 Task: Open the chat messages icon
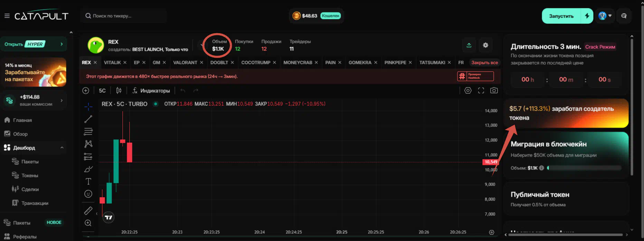coord(624,16)
